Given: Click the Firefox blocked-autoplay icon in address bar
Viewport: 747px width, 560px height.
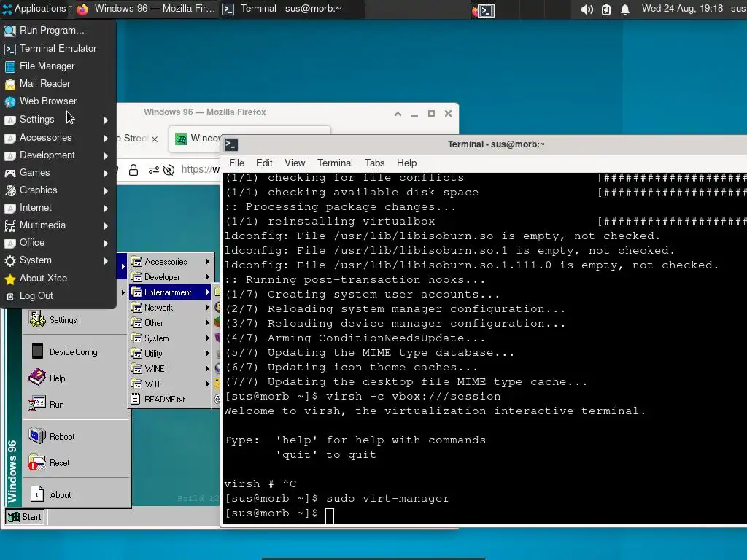Looking at the screenshot, I should (x=169, y=170).
